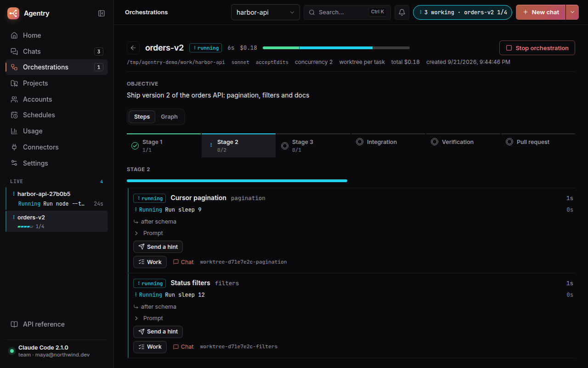Viewport: 588px width, 368px height.
Task: Open Claude Code 2.1.0 account entry
Action: pyautogui.click(x=57, y=351)
